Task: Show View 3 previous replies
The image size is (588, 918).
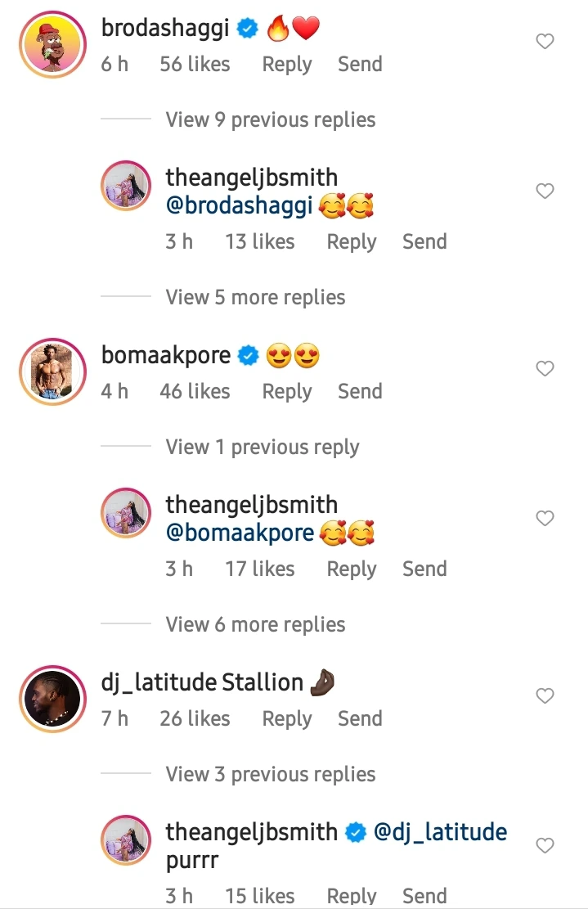Action: click(x=271, y=774)
